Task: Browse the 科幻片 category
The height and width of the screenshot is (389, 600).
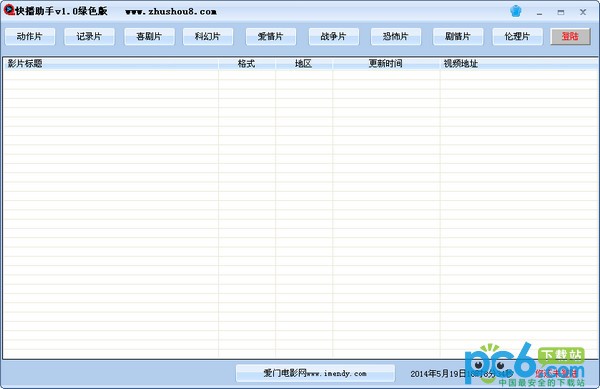Action: pyautogui.click(x=208, y=37)
